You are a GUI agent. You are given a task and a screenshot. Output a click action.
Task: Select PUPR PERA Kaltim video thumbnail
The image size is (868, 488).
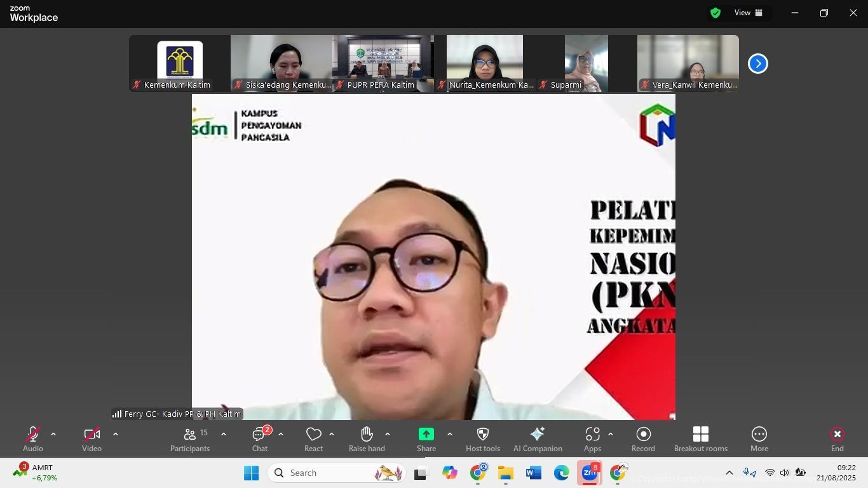(x=383, y=64)
